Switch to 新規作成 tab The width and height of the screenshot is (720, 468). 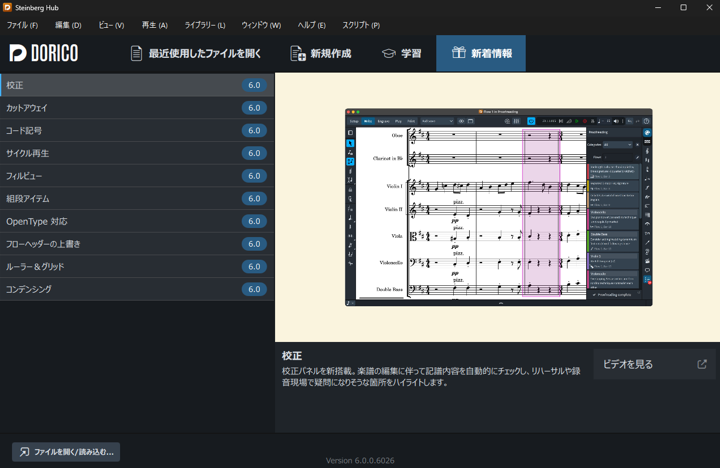click(x=321, y=53)
